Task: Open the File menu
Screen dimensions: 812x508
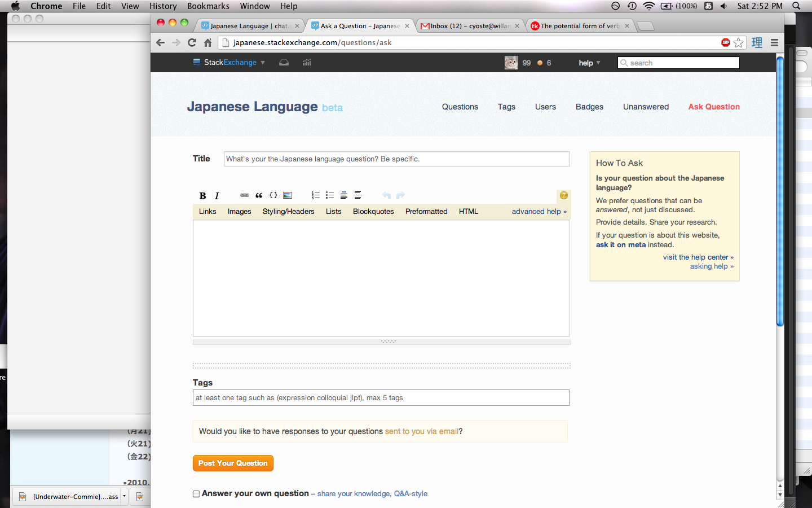Action: pos(79,6)
